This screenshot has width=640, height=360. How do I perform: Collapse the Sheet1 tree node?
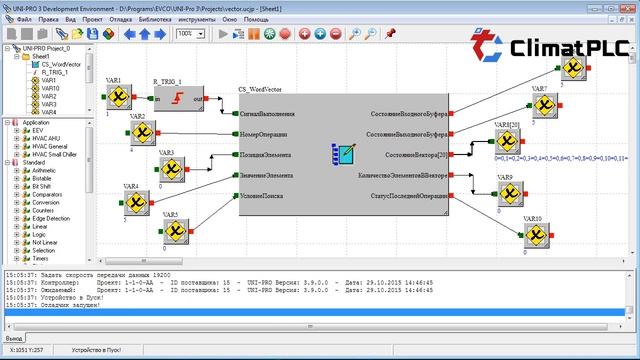pyautogui.click(x=17, y=56)
